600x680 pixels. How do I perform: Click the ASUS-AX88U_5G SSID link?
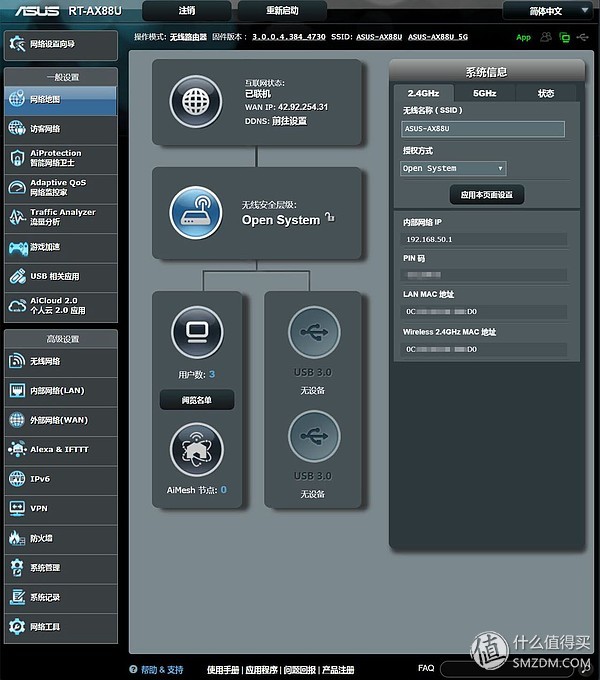pos(438,37)
